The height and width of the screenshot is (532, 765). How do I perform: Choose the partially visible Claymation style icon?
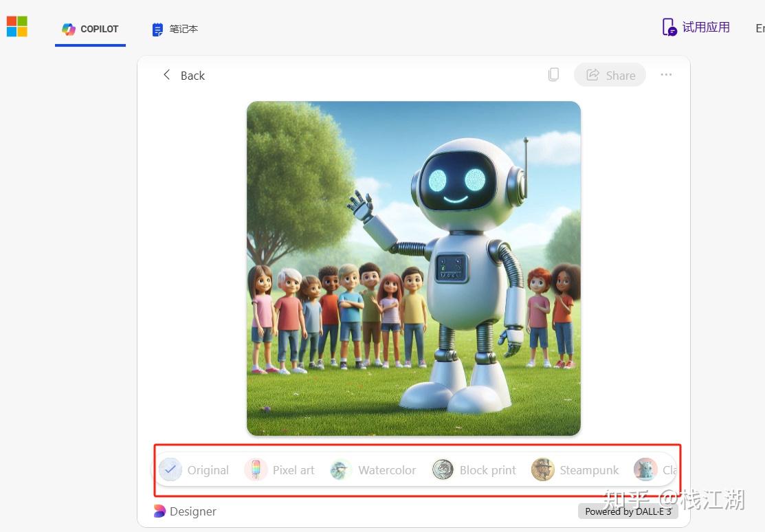645,470
